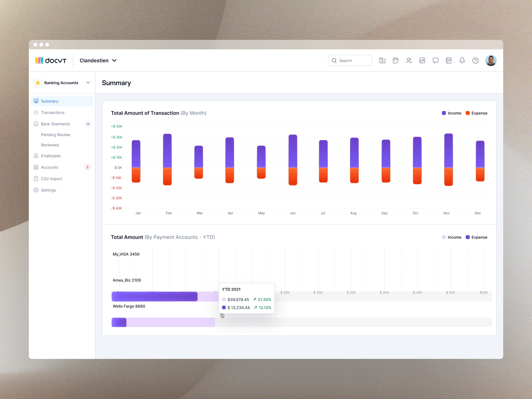Click the Amex_Biz 2109 dark expense bar

tap(155, 296)
